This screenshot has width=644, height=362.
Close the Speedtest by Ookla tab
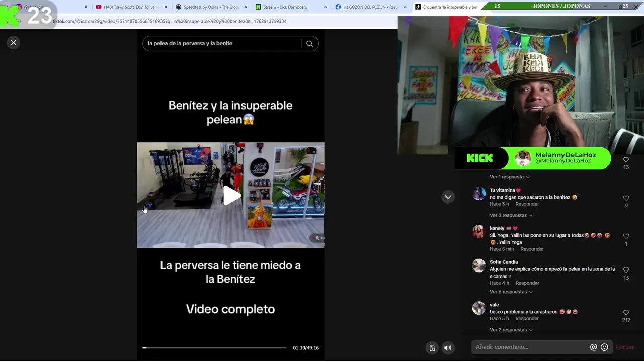click(246, 7)
